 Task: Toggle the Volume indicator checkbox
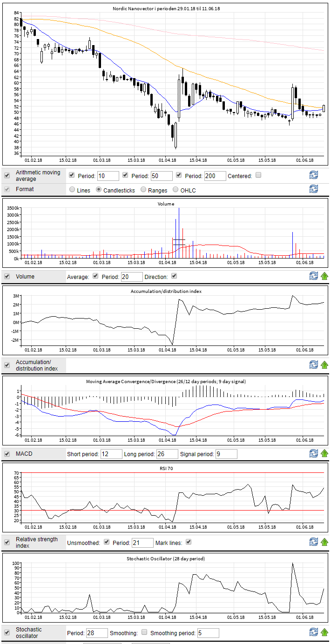pos(7,276)
